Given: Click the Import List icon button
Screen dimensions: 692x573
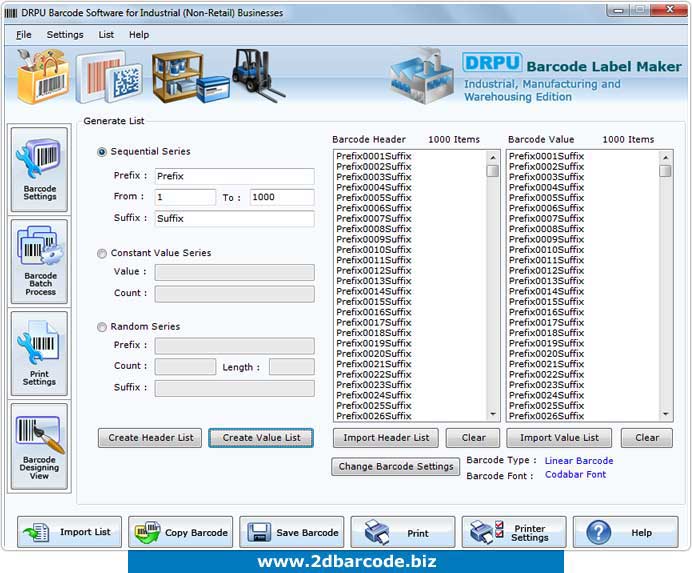Looking at the screenshot, I should tap(70, 532).
